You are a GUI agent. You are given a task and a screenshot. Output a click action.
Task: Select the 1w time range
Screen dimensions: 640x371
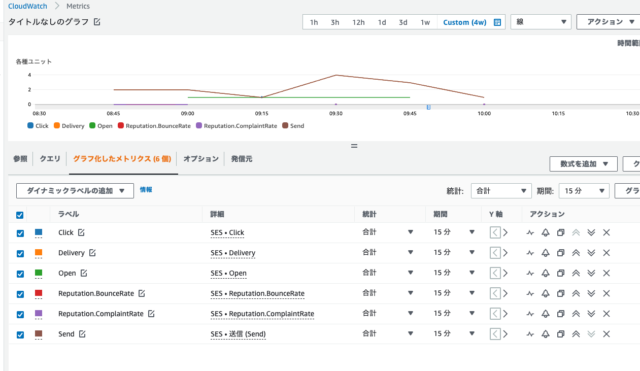[x=425, y=22]
